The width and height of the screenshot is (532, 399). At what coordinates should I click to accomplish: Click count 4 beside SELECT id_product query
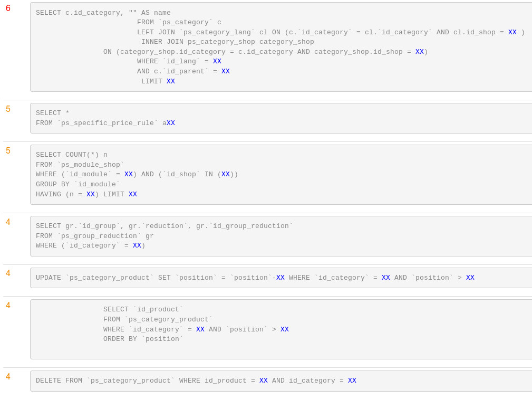[8, 306]
